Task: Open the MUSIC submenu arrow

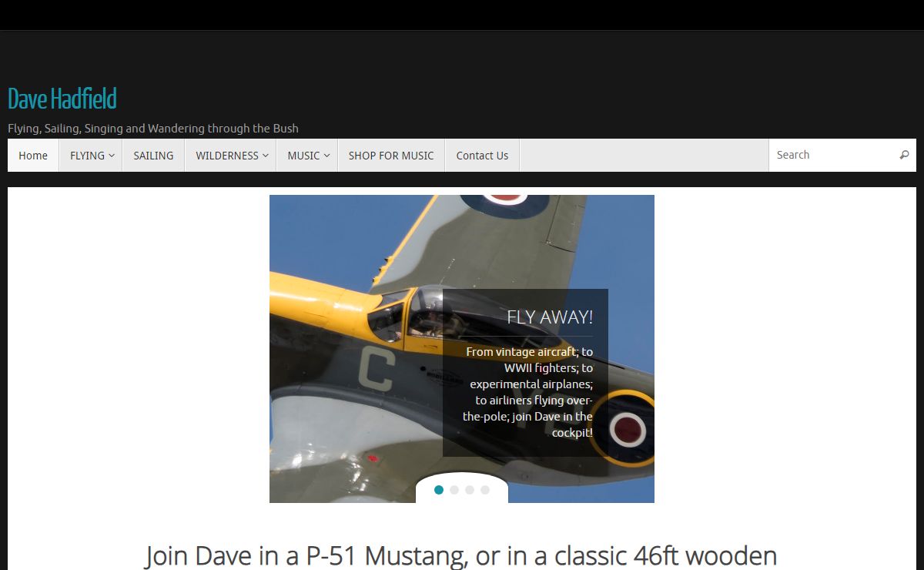Action: point(326,156)
